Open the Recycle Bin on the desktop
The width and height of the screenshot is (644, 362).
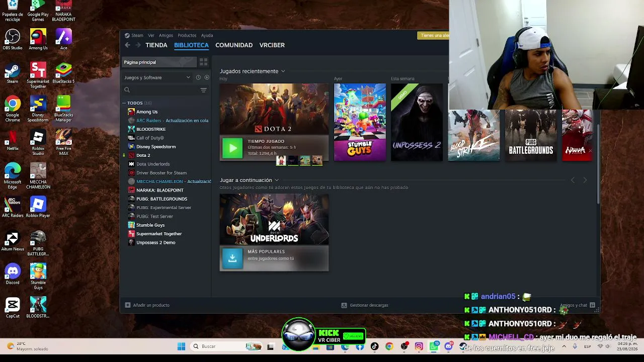[x=13, y=11]
